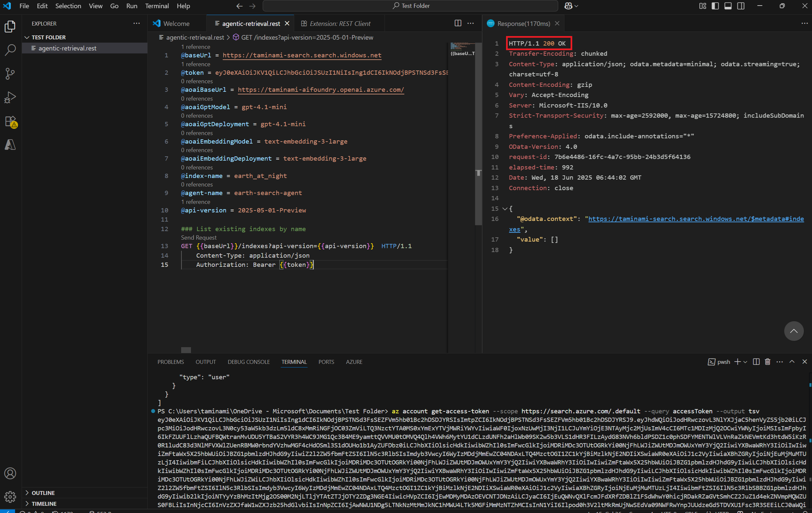Viewport: 812px width, 513px height.
Task: Close the bottom panel
Action: (804, 362)
